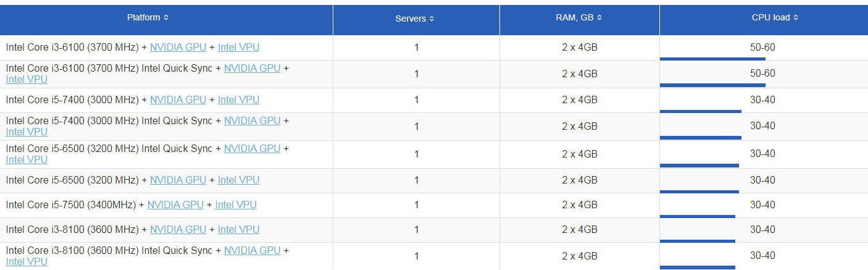Open NVIDIA GPU link in i5-6500 Quick Sync row
868x270 pixels.
coord(252,148)
